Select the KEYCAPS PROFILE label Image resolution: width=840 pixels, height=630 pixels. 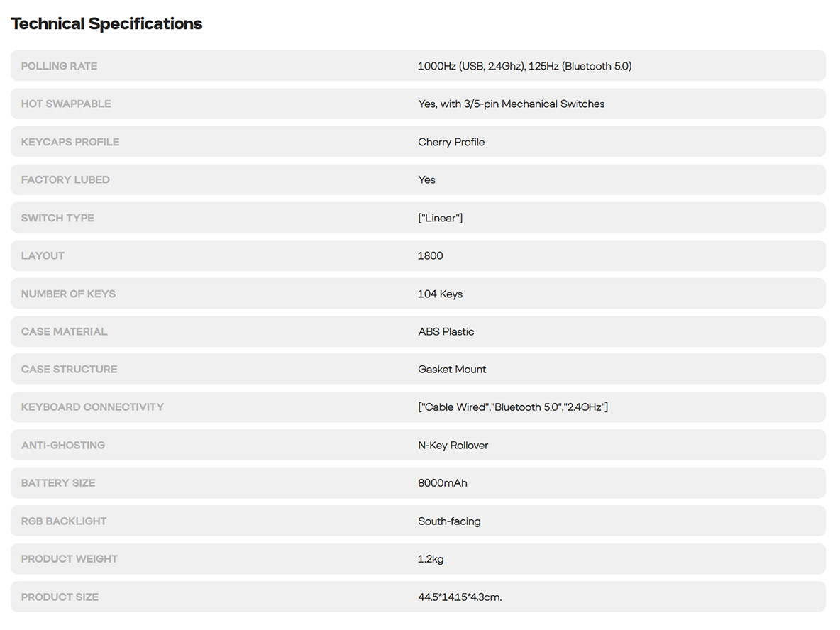[70, 142]
